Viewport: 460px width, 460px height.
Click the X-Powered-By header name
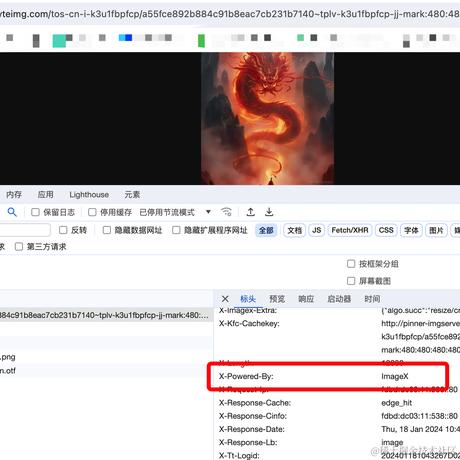point(246,376)
